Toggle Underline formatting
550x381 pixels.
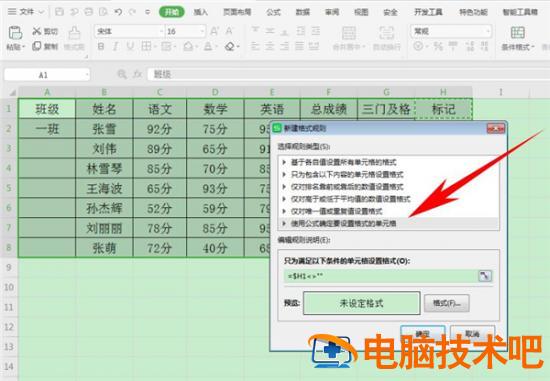(130, 46)
